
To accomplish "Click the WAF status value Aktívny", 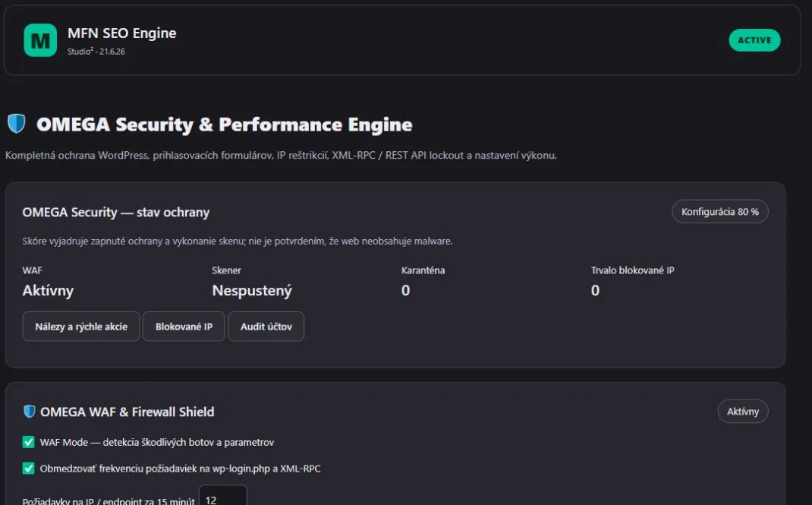I will 48,290.
